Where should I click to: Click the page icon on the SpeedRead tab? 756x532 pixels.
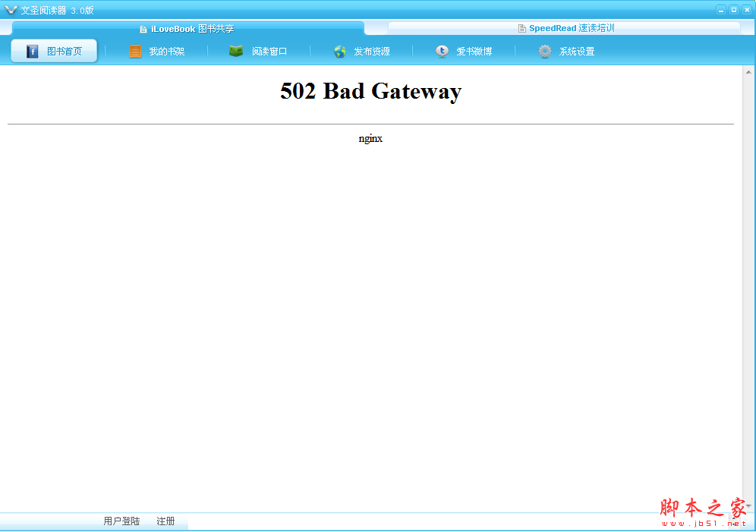(x=521, y=28)
